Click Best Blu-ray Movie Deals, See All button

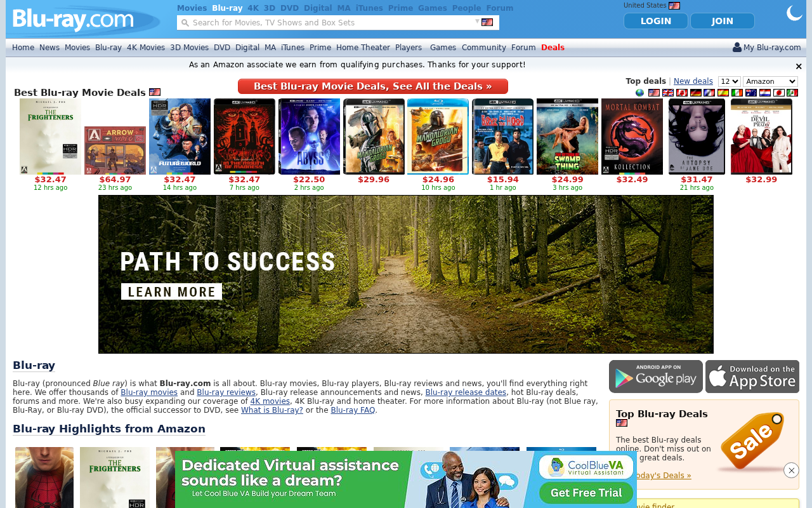tap(373, 86)
